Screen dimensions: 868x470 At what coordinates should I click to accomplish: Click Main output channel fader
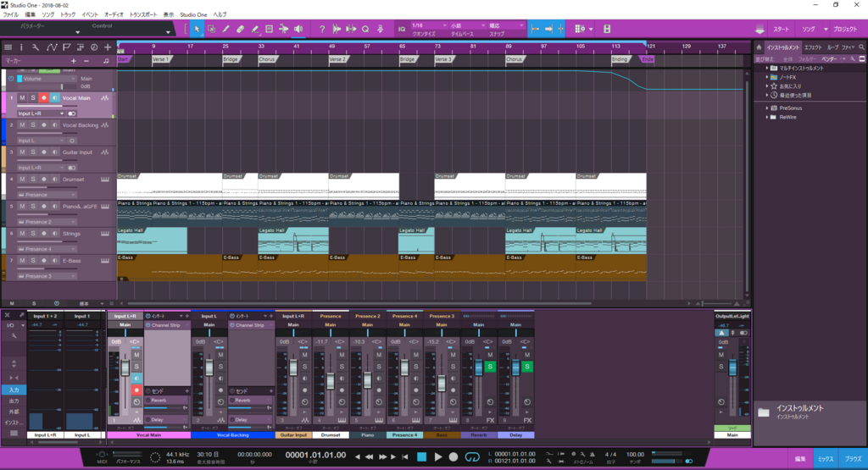coord(732,368)
